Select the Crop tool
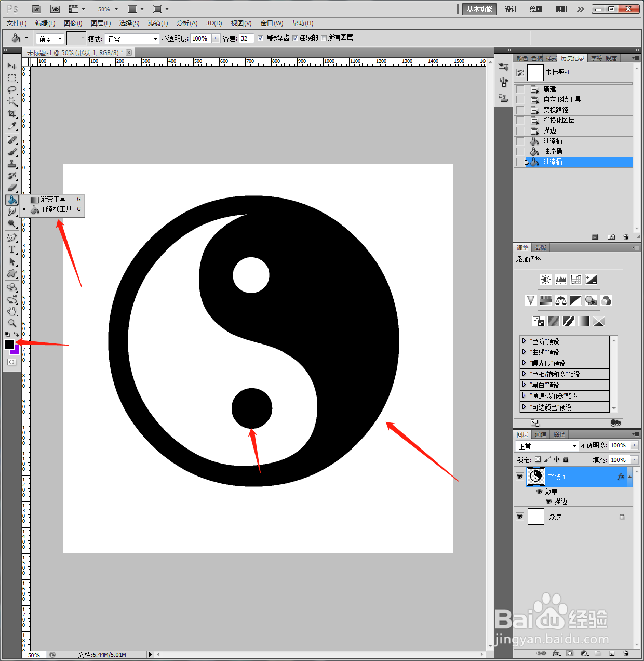 12,114
